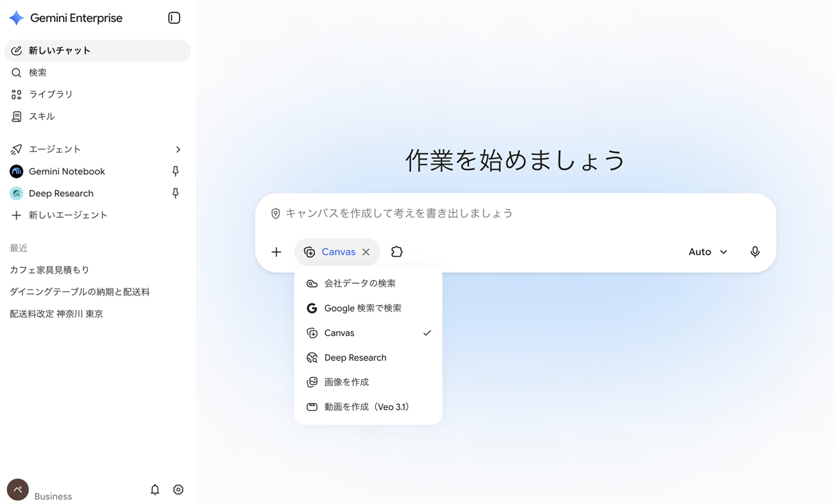Click the Gemini Notebook avatar icon
This screenshot has width=834, height=504.
click(16, 171)
